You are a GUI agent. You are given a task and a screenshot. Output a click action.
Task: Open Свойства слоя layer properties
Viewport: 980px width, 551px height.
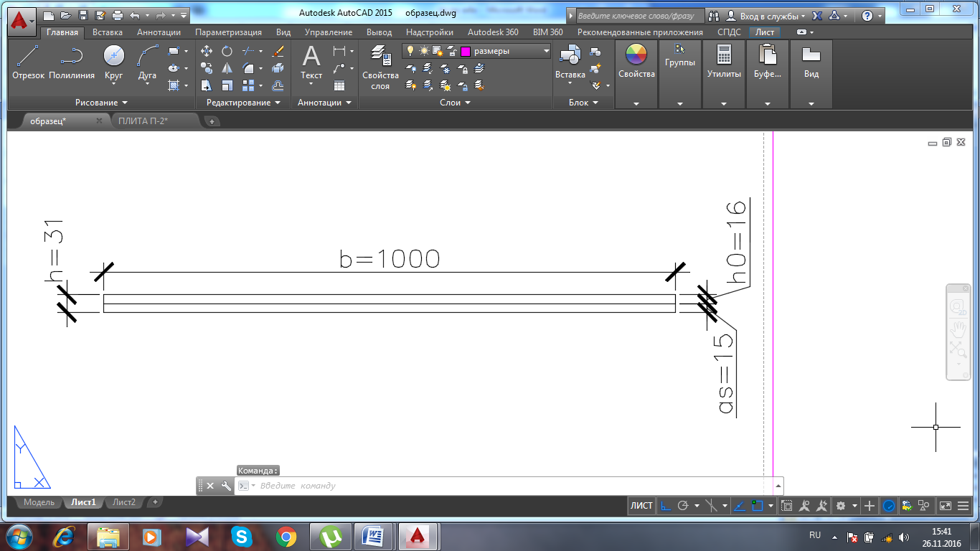pyautogui.click(x=380, y=67)
